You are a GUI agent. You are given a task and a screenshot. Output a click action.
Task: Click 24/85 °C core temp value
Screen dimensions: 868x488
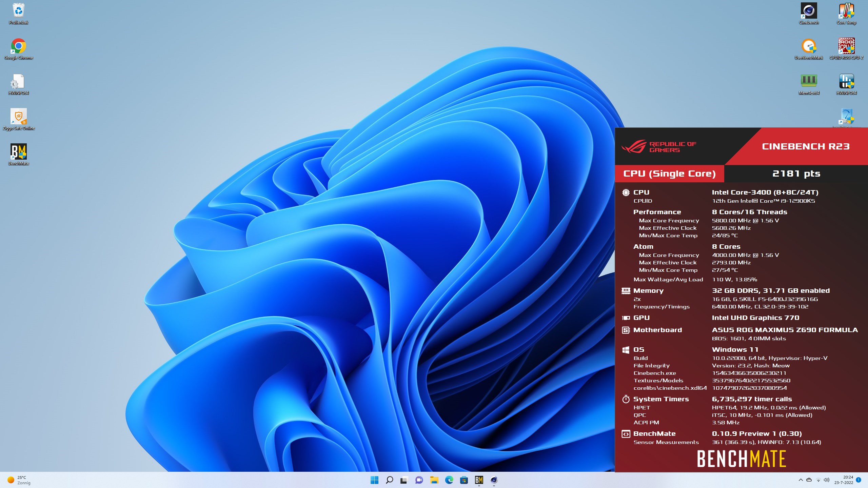click(x=725, y=236)
